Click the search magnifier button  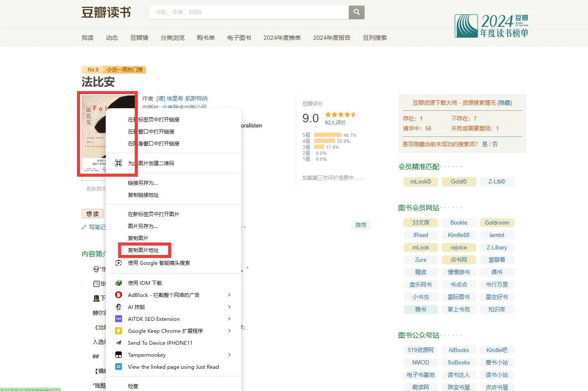[356, 12]
